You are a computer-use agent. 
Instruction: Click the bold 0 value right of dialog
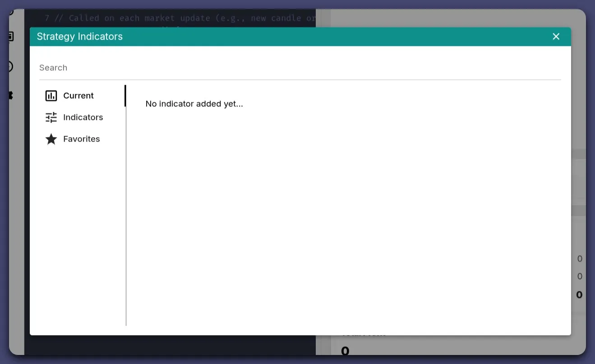pyautogui.click(x=579, y=295)
